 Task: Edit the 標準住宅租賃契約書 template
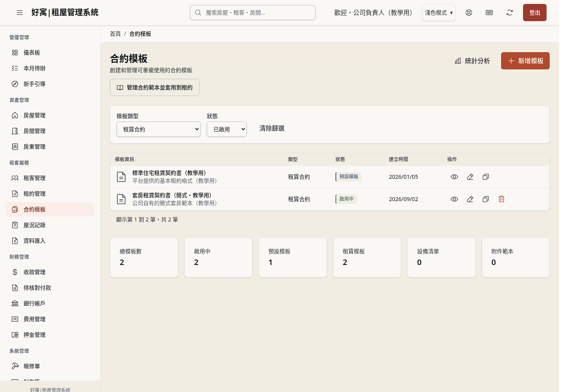pos(470,177)
